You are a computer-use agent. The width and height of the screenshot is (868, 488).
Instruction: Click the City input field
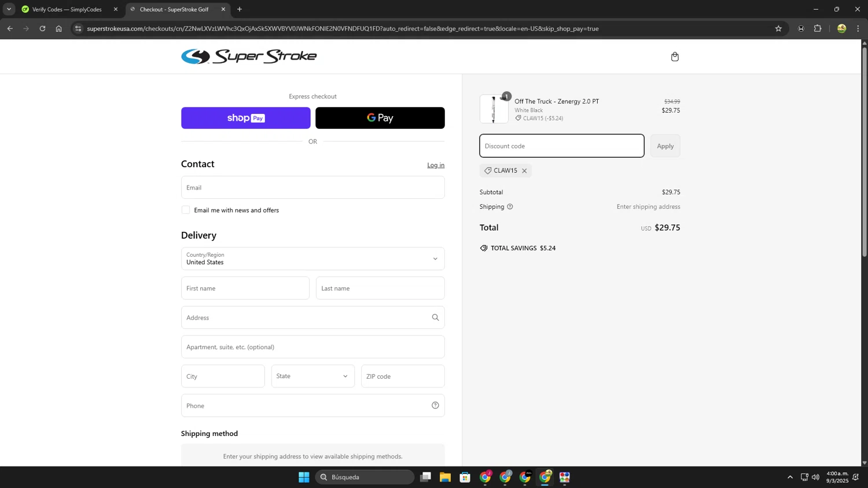(x=223, y=376)
